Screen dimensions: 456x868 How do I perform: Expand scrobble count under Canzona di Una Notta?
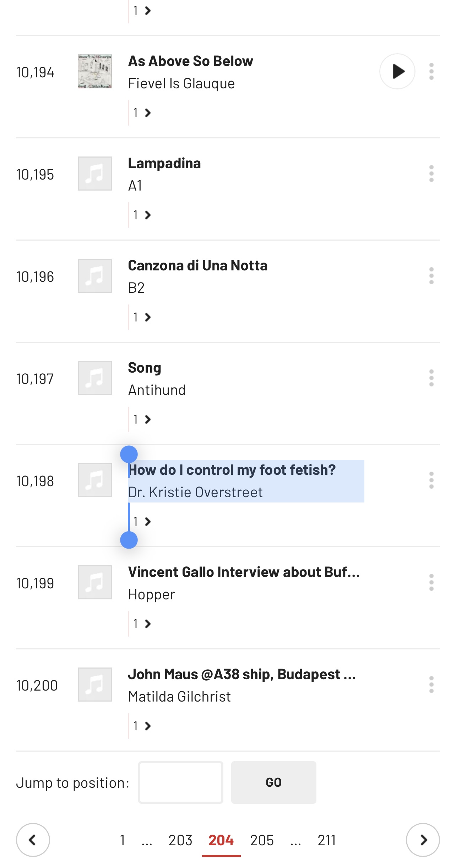[x=142, y=317]
